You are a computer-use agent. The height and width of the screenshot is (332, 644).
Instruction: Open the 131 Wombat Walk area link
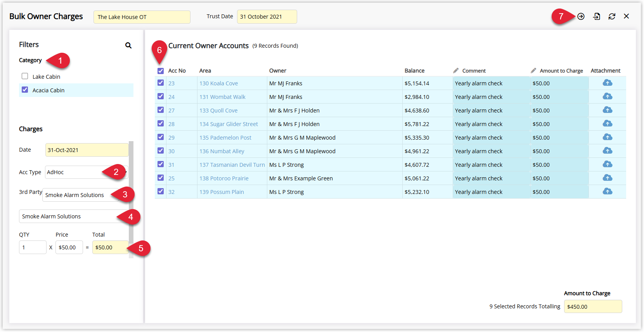click(222, 97)
